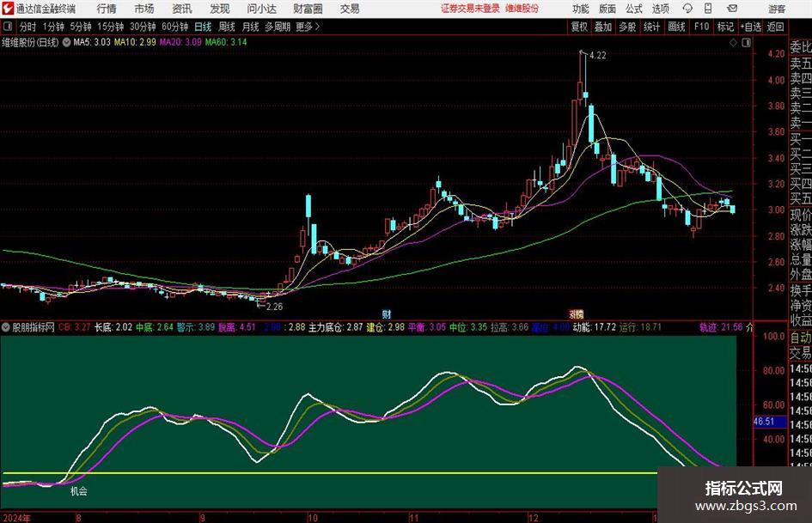Open the customer service headset icon
Screen dimensions: 812x523
pos(687,9)
